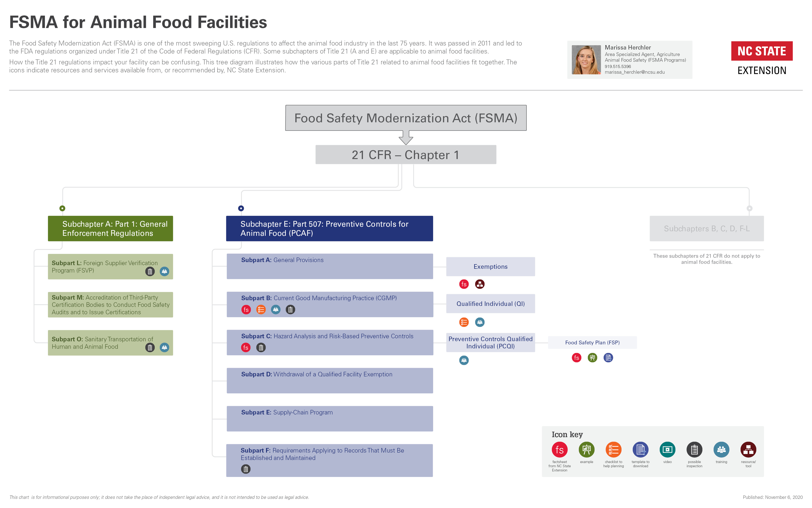
Task: Select the Subchapter A Part 1 header box
Action: (x=110, y=228)
